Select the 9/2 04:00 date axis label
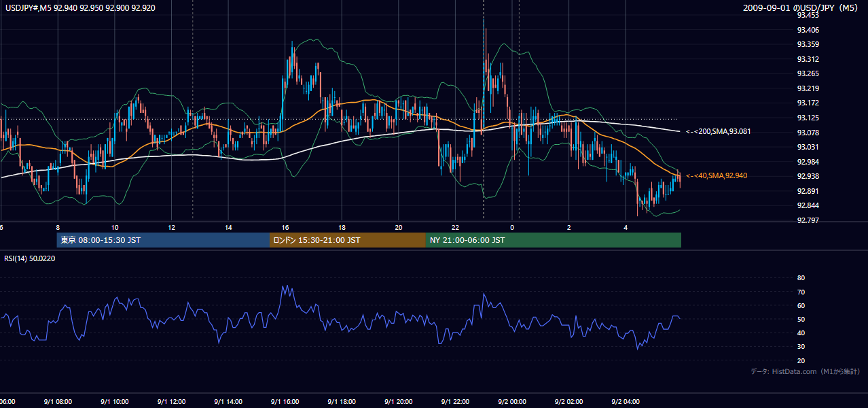This screenshot has width=868, height=408. tap(626, 402)
